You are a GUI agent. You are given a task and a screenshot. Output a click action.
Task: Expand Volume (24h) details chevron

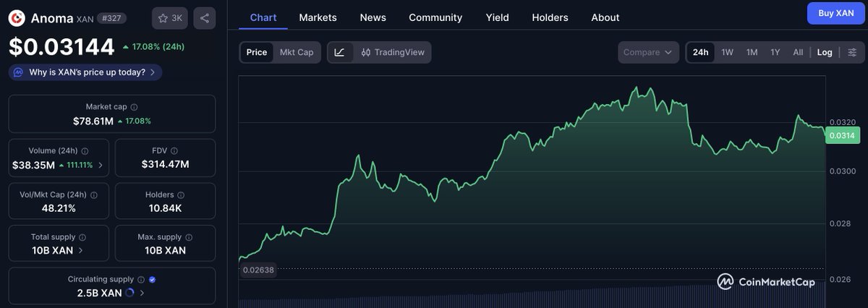(101, 165)
